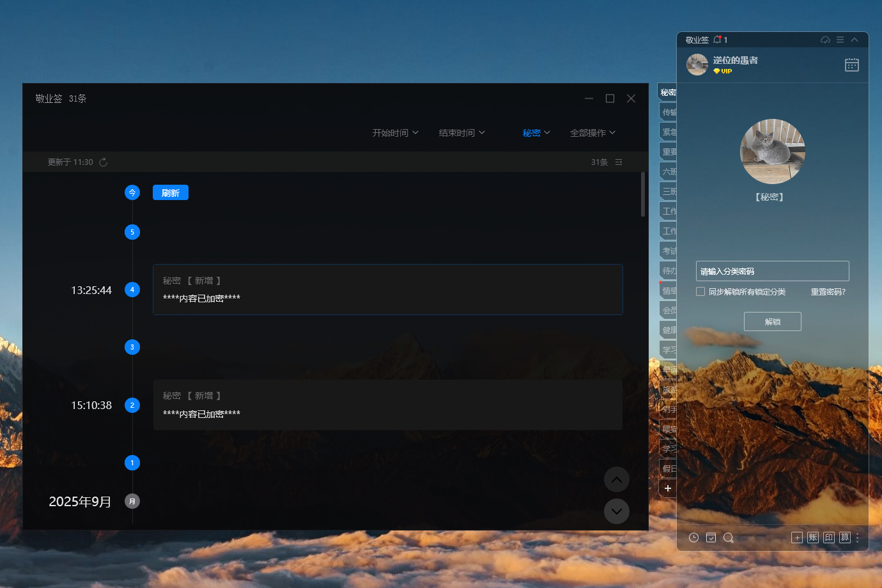
Task: Click the round scroll-up arrow button
Action: point(617,479)
